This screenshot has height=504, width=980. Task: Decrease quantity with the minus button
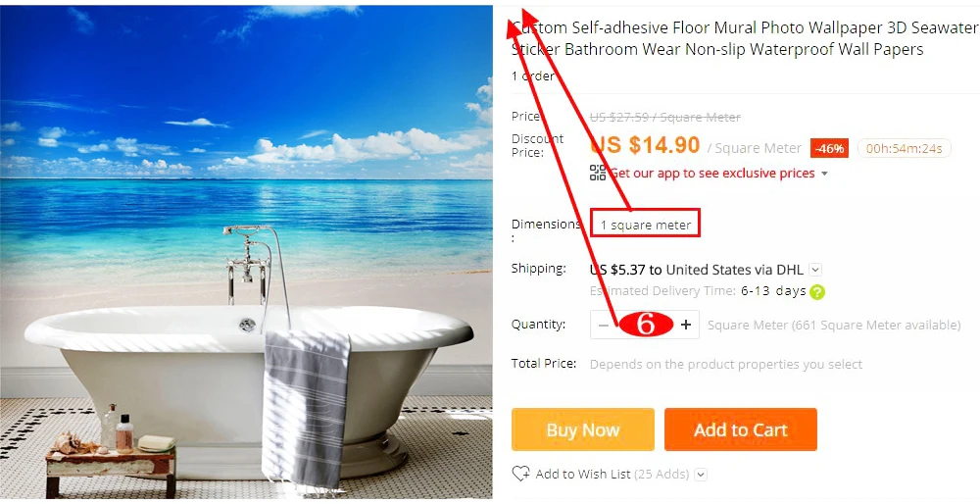click(603, 326)
